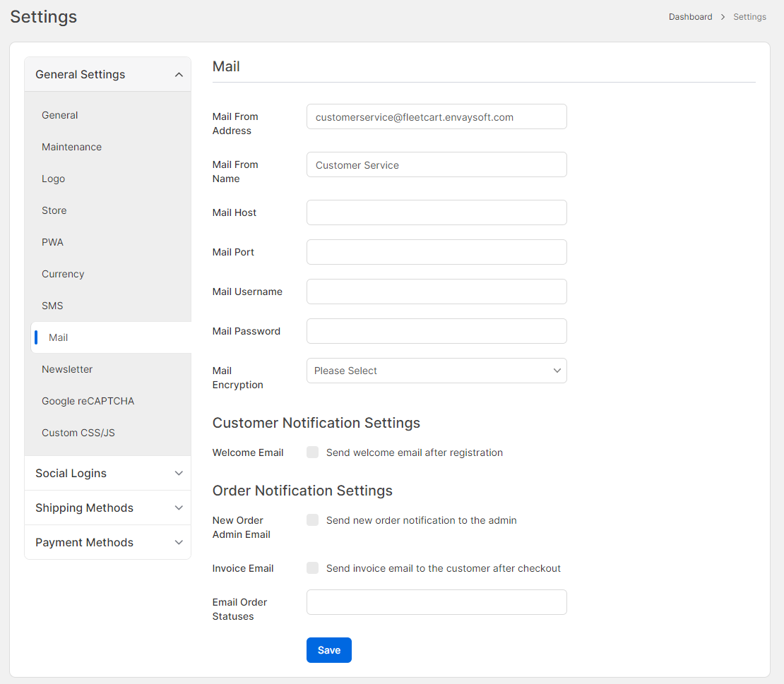Focus the Mail Host input field
This screenshot has height=684, width=784.
(x=436, y=212)
